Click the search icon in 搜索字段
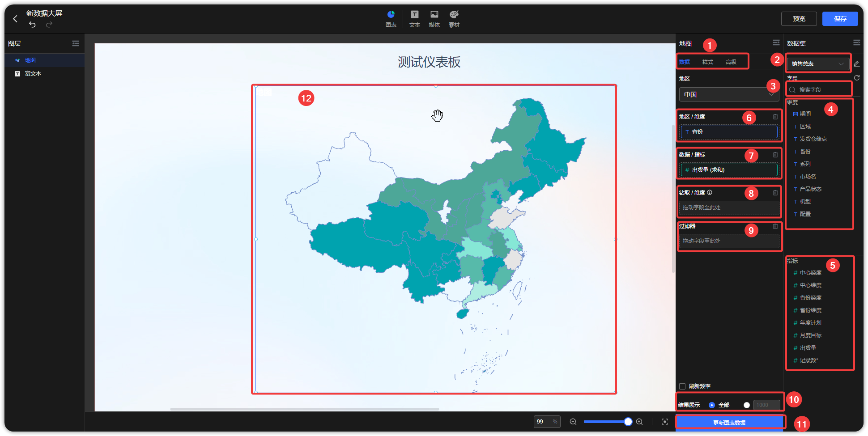The height and width of the screenshot is (436, 868). pos(792,89)
